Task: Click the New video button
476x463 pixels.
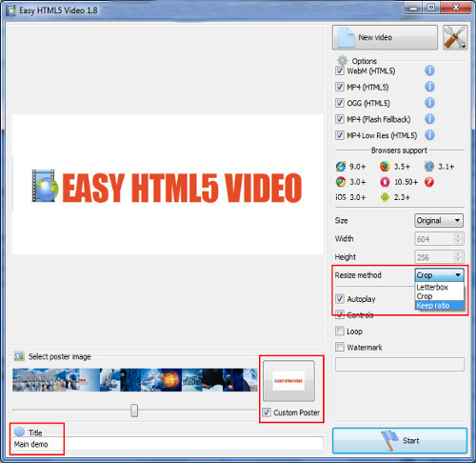Action: click(x=385, y=37)
